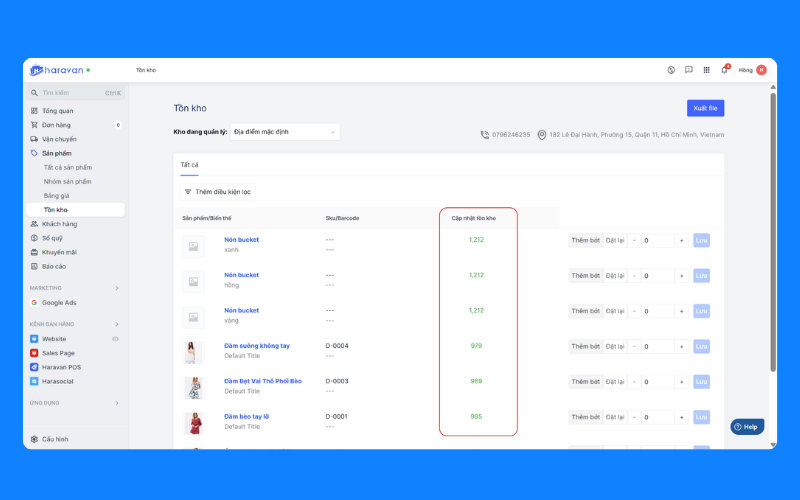Select Đặt lại mode for Đầm suông không tay

(614, 346)
